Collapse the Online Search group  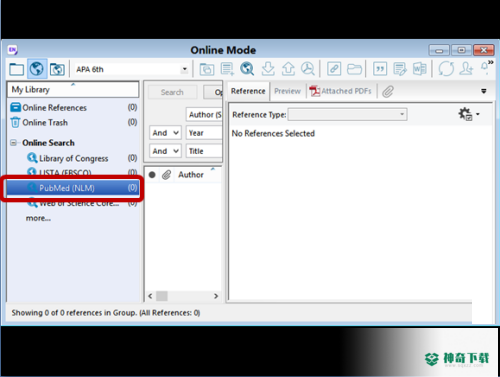pos(13,143)
